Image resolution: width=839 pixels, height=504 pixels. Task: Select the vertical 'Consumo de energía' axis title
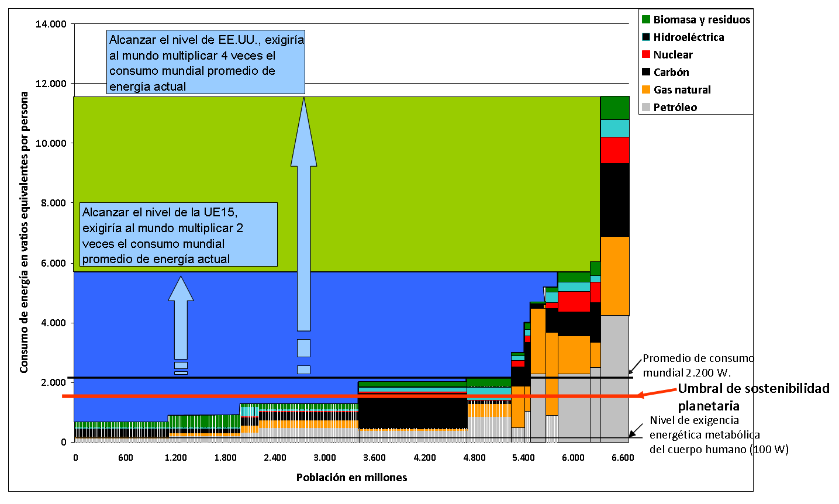coord(24,232)
